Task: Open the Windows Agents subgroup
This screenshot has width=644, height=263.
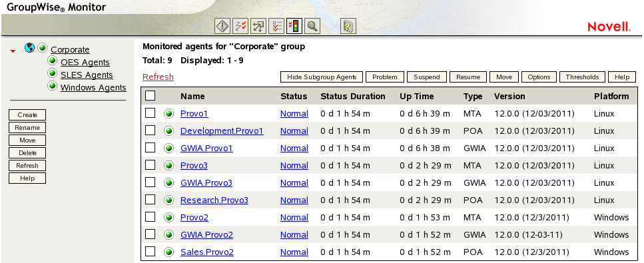Action: [x=94, y=88]
